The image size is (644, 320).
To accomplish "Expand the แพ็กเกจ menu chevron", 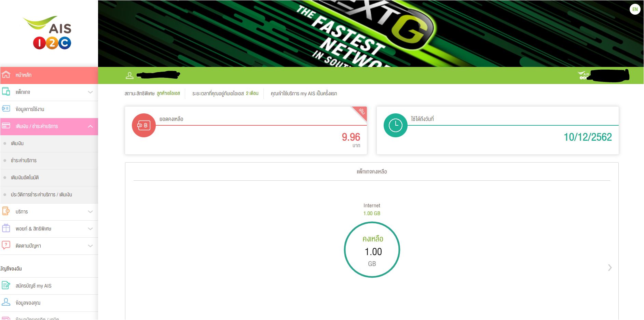I will pos(90,92).
